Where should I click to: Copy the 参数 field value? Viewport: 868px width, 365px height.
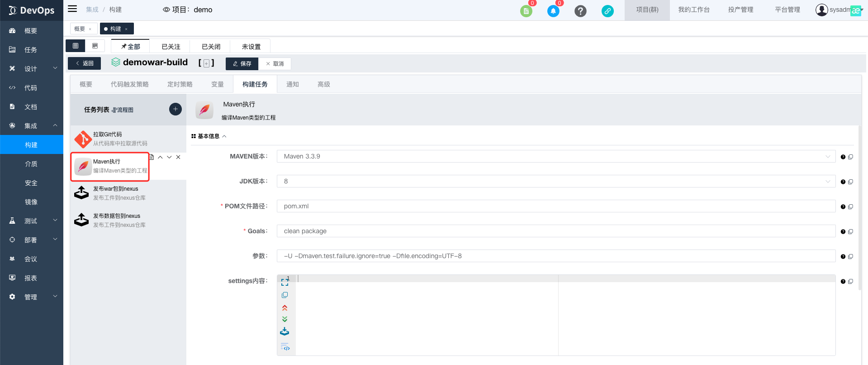coord(850,257)
